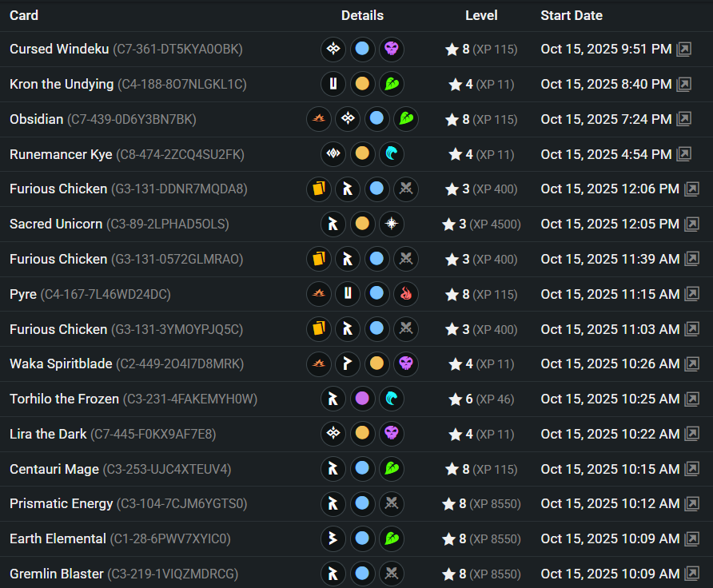Open the Centauri Mage card name
The height and width of the screenshot is (588, 713).
tap(54, 469)
